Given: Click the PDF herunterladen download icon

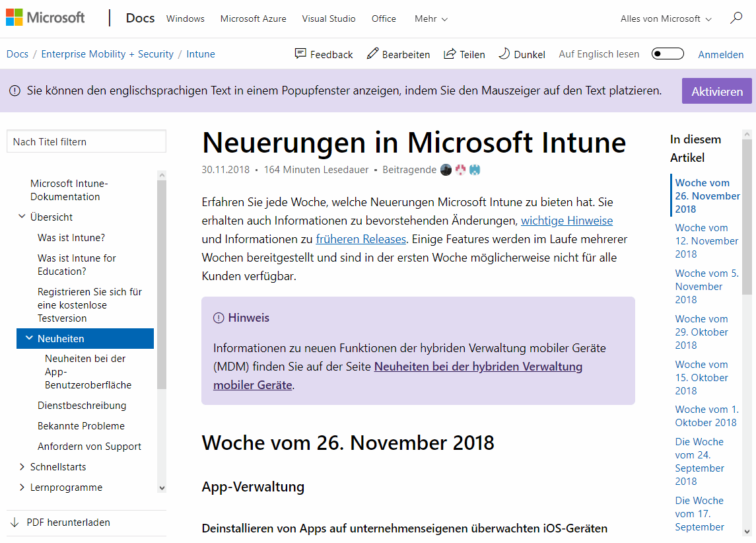Looking at the screenshot, I should (x=15, y=522).
